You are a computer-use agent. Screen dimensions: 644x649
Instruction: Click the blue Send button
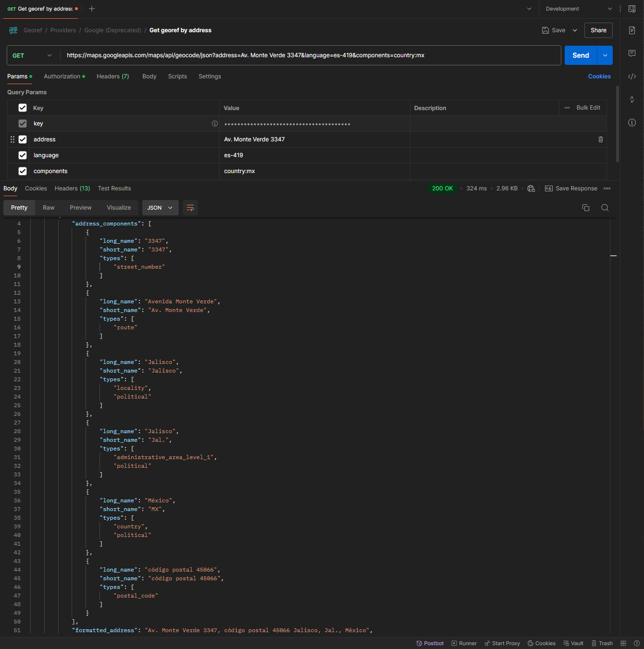coord(581,55)
